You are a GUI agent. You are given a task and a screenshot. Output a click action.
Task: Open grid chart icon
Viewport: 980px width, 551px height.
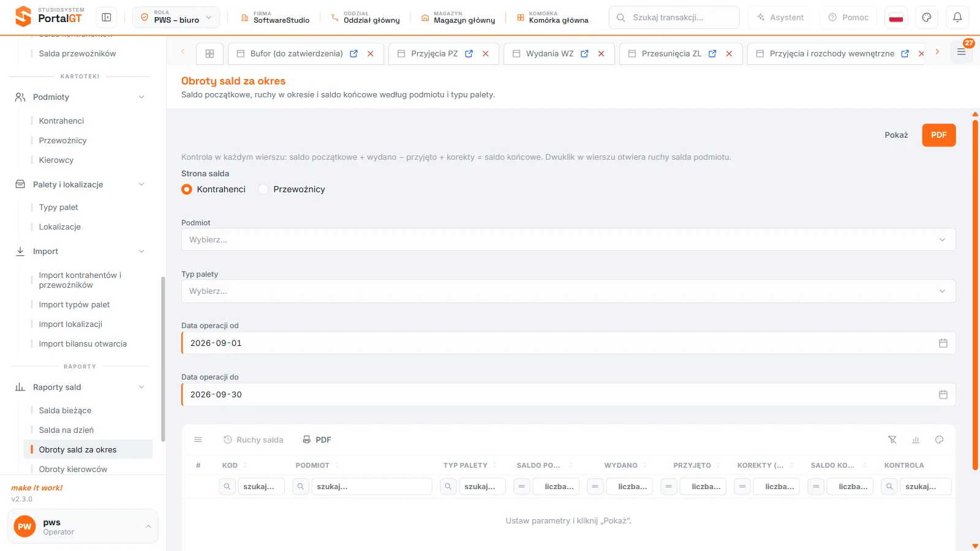916,440
